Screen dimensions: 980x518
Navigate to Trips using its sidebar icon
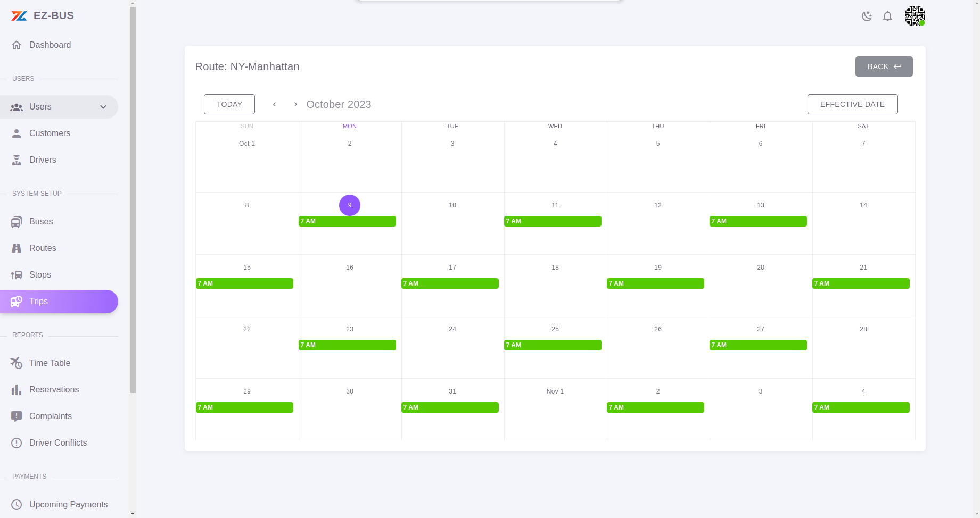[17, 301]
